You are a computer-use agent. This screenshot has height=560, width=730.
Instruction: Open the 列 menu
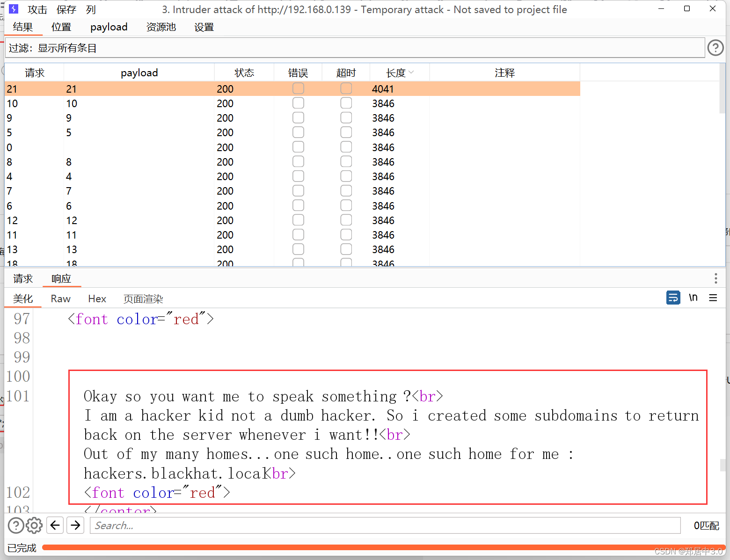(91, 9)
